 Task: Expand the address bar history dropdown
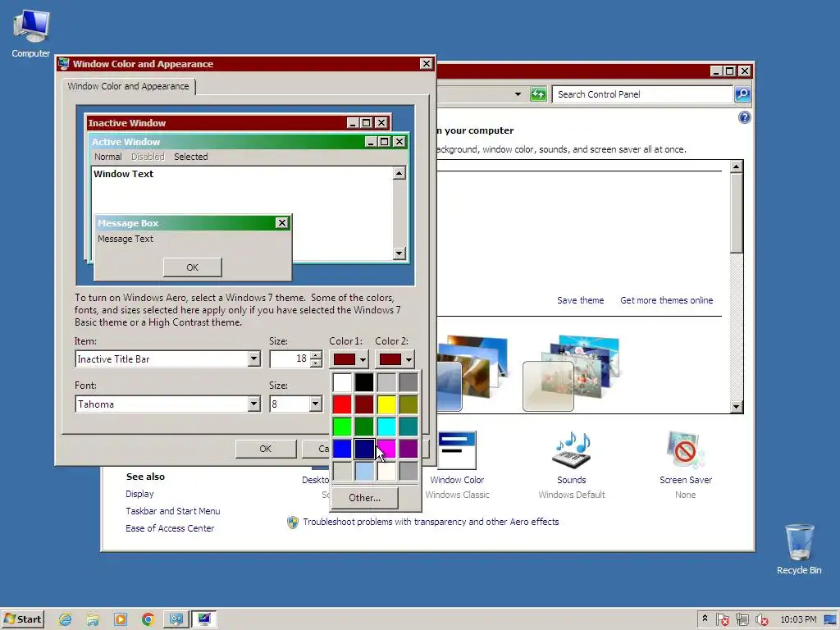[518, 94]
